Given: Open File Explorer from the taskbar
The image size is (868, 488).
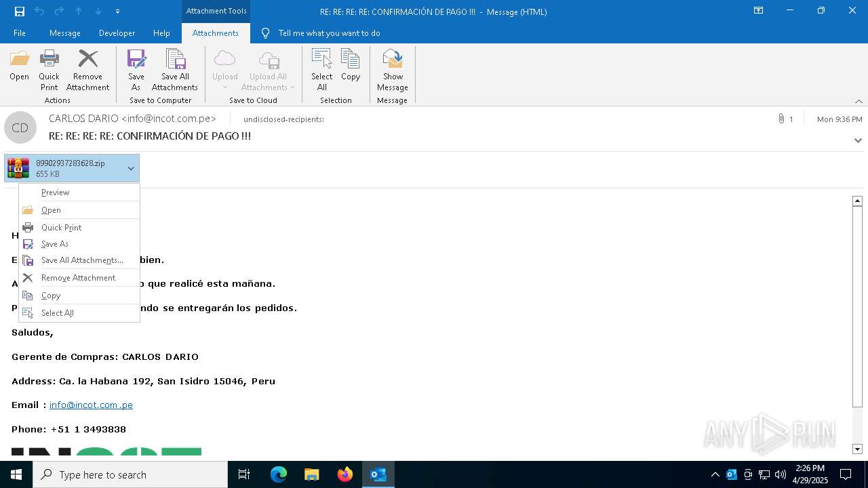Looking at the screenshot, I should tap(311, 474).
